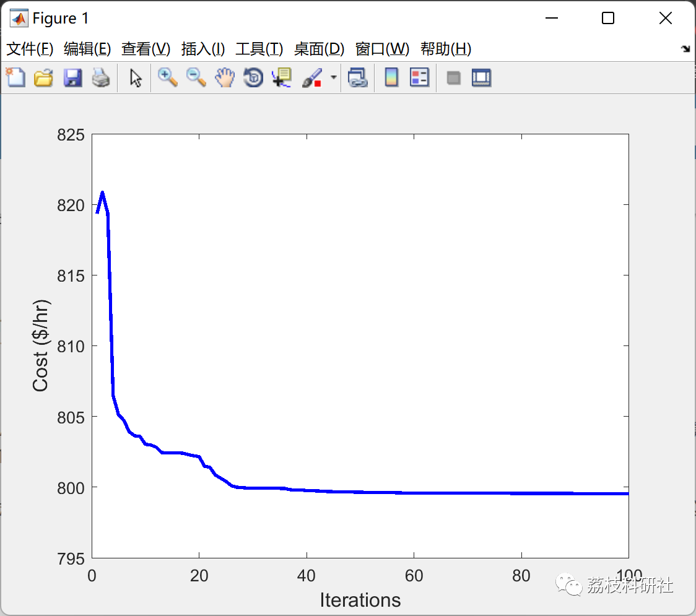Click the 820 y-axis tick label
Screen dimensions: 696x616
click(x=71, y=206)
